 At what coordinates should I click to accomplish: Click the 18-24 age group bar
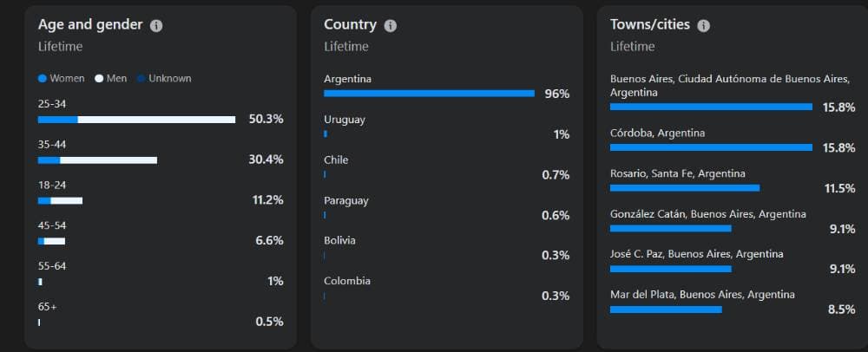[x=61, y=200]
